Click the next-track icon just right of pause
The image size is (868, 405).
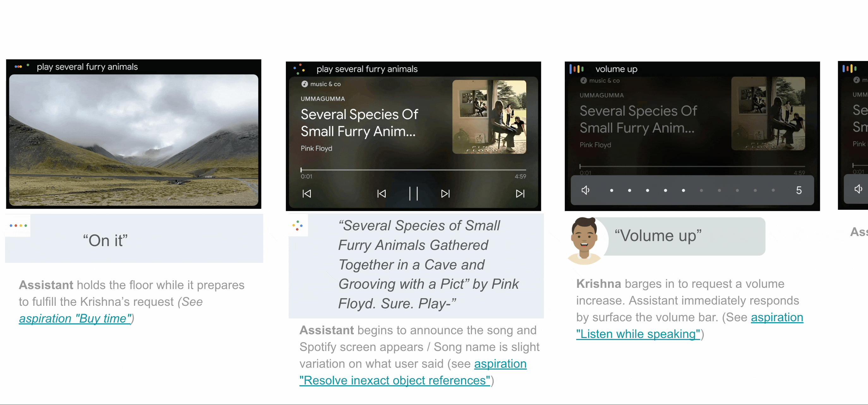click(445, 194)
